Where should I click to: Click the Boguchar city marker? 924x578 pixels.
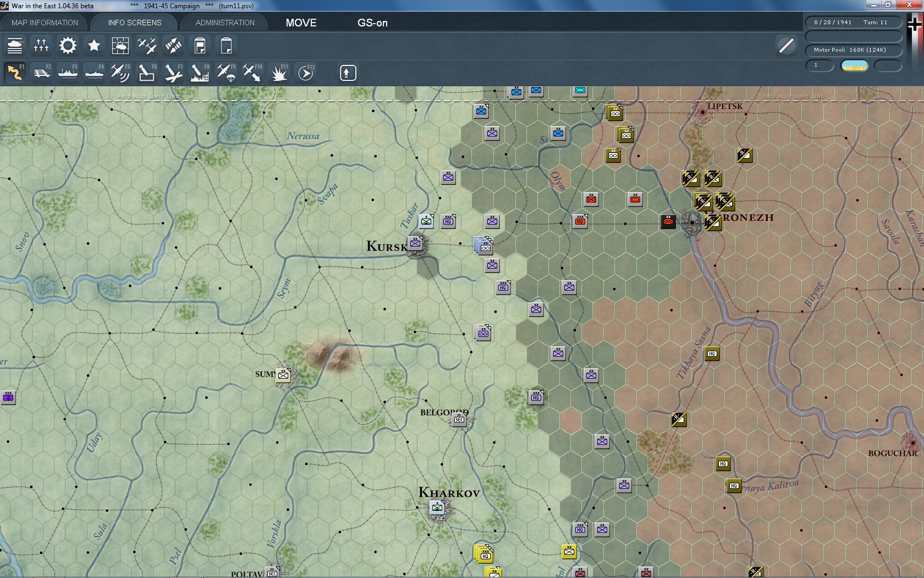pyautogui.click(x=913, y=443)
